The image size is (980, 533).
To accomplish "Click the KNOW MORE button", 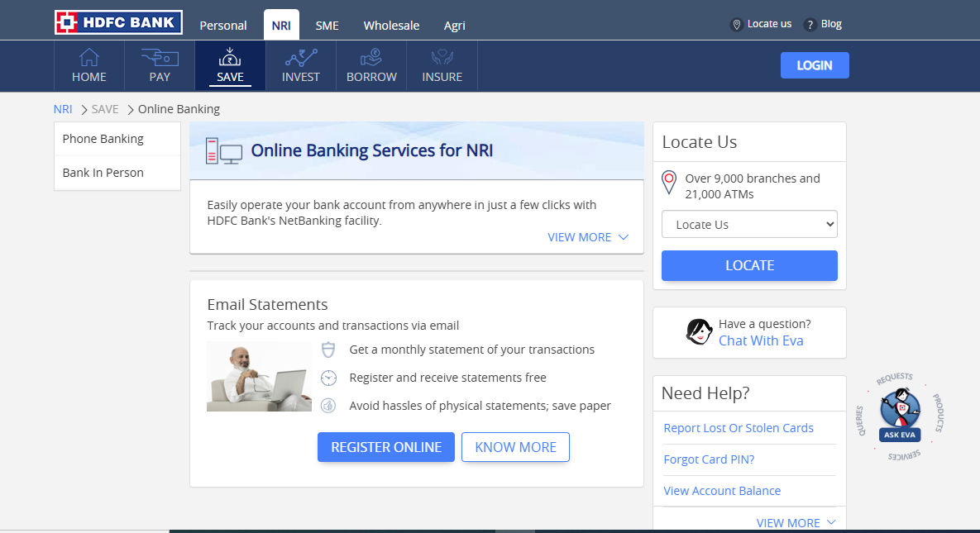I will tap(515, 447).
